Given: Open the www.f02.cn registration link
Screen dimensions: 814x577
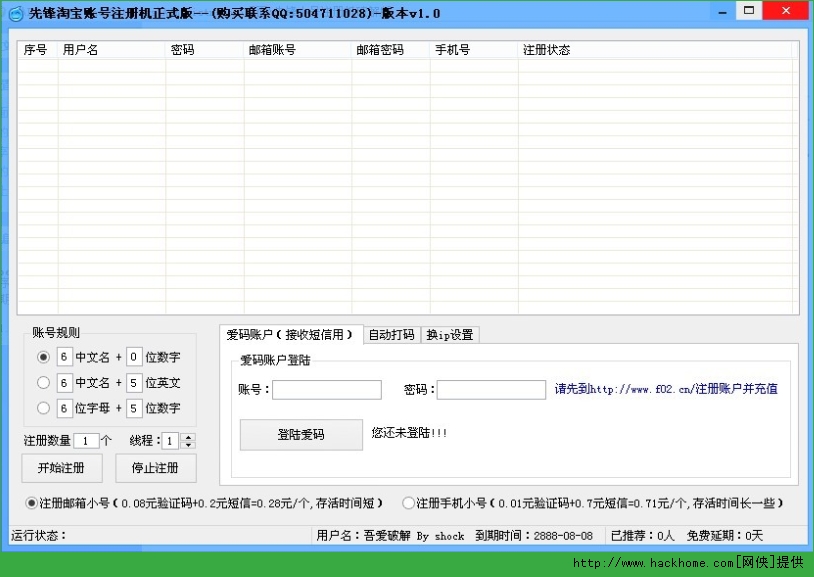Looking at the screenshot, I should pyautogui.click(x=666, y=388).
